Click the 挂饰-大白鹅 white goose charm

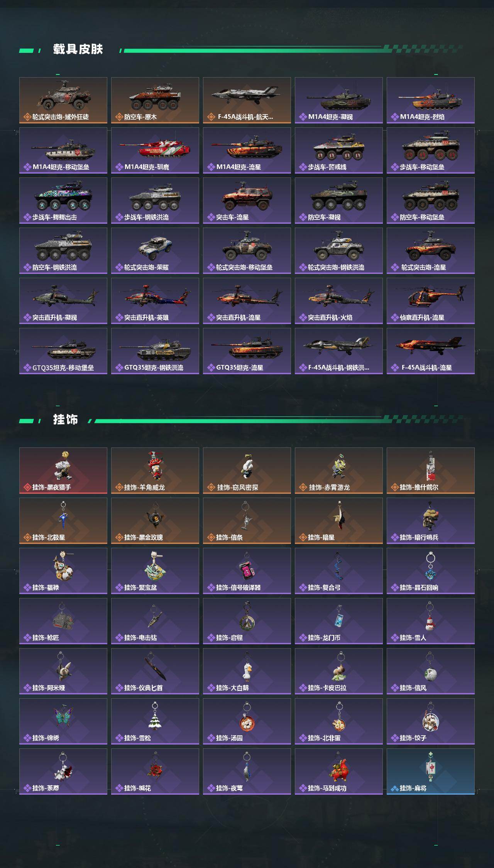pos(247,671)
